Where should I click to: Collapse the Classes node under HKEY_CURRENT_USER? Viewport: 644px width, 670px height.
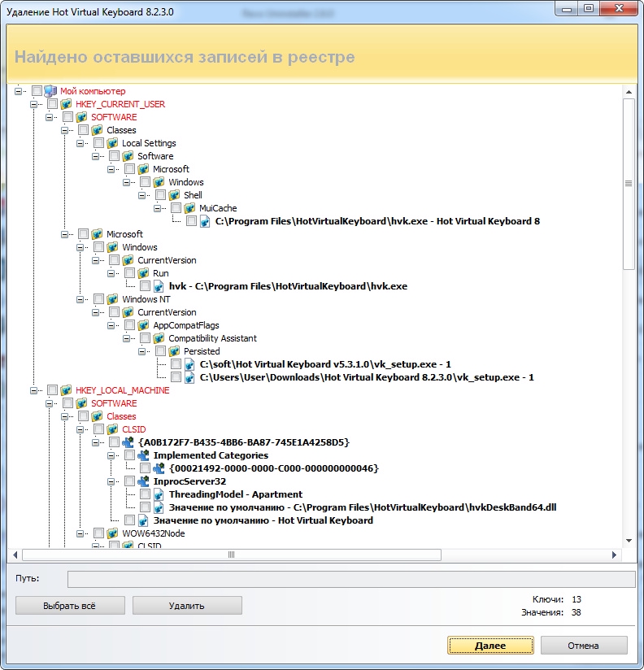pos(64,130)
